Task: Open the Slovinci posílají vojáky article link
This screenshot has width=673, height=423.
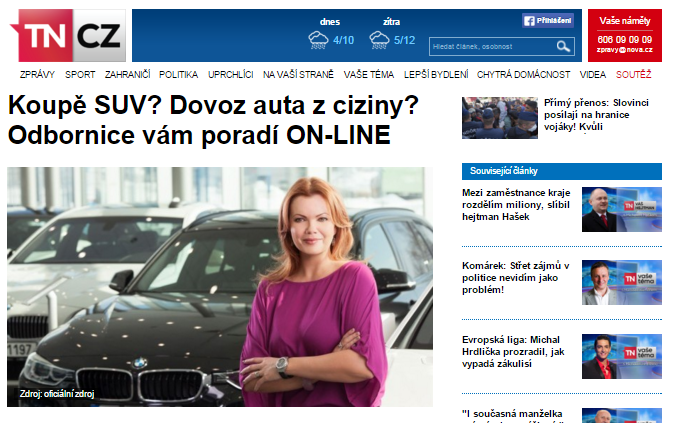Action: [x=596, y=115]
